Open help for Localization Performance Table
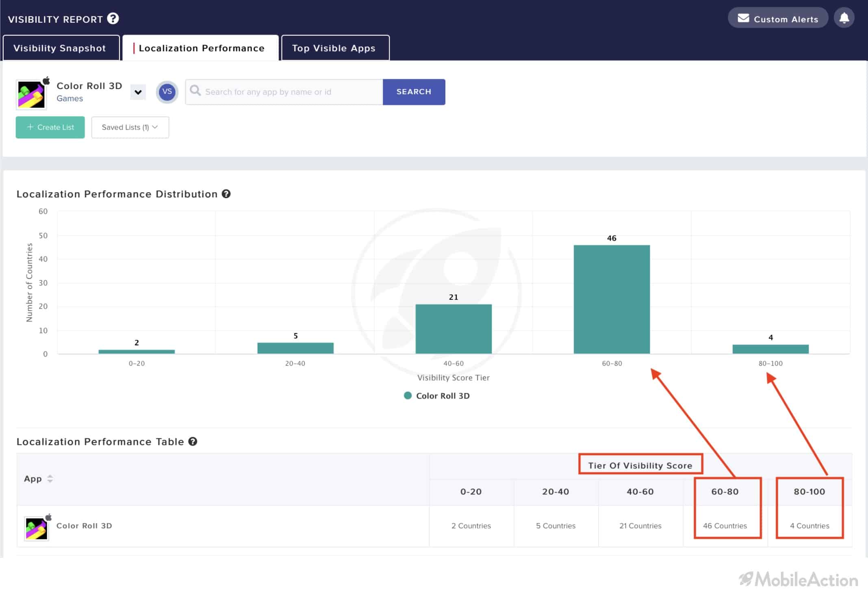The width and height of the screenshot is (868, 607). click(193, 441)
